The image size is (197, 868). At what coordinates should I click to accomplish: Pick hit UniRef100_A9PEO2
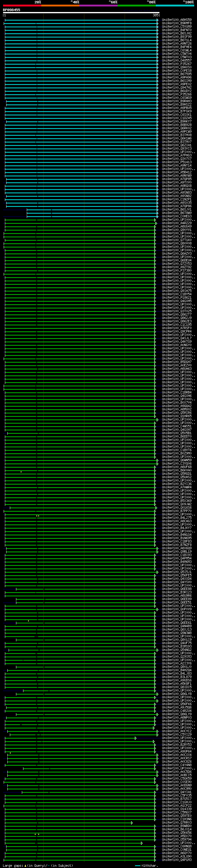click(x=177, y=84)
